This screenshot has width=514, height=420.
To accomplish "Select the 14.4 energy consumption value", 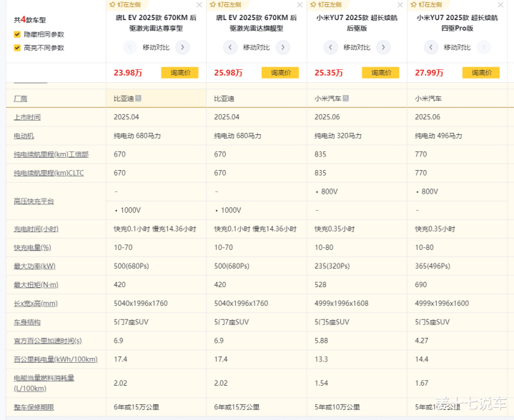I will pos(421,359).
